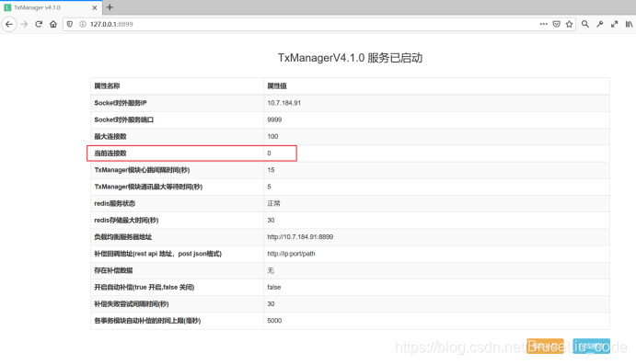Click the compensation time limit value 5000
Image resolution: width=636 pixels, height=364 pixels.
pos(274,321)
